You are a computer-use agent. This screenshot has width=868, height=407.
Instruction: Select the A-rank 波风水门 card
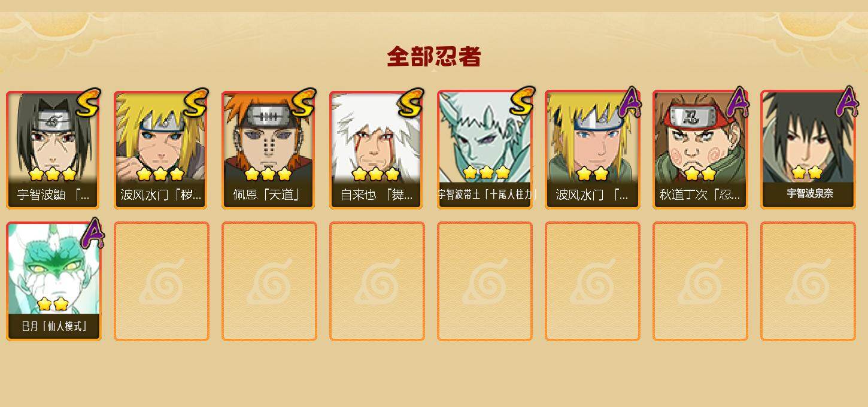point(591,150)
